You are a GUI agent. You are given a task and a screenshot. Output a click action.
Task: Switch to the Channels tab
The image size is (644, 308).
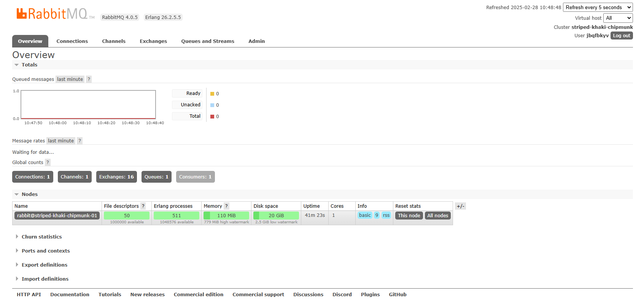(114, 41)
